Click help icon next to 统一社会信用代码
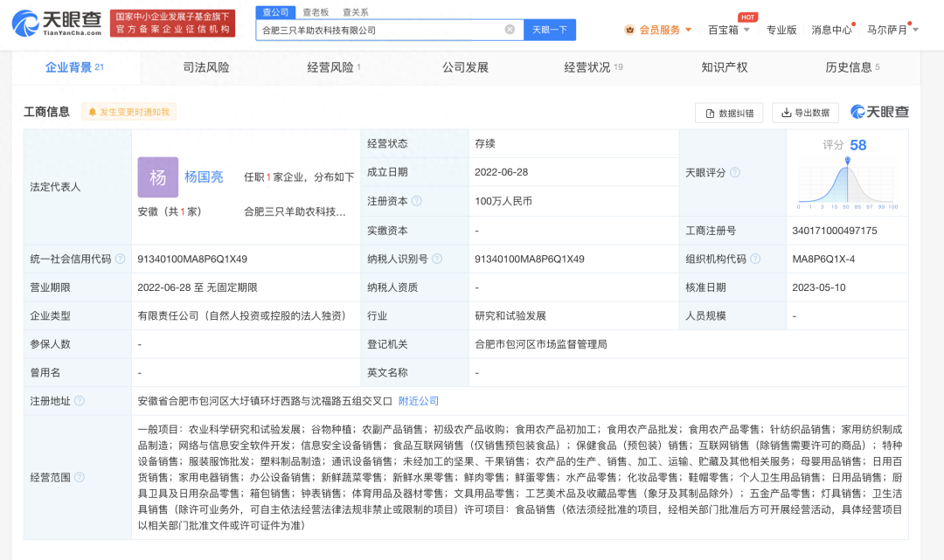Image resolution: width=944 pixels, height=560 pixels. tap(121, 259)
